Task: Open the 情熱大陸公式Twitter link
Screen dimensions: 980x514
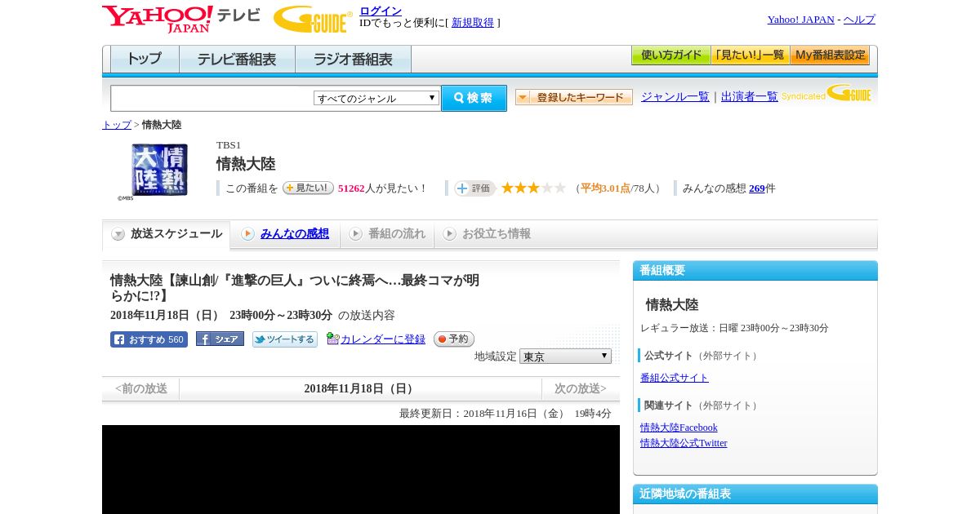Action: 684,443
